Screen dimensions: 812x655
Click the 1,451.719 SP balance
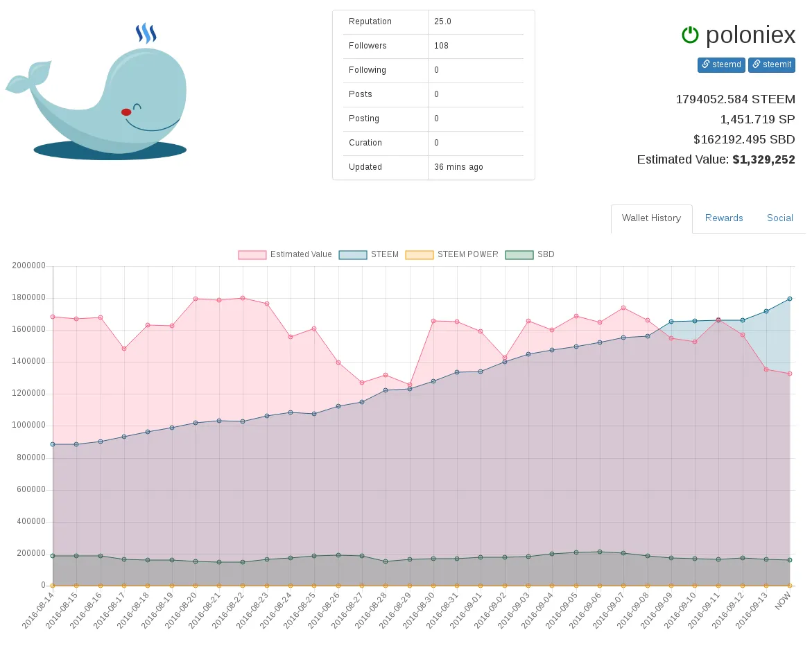(758, 120)
